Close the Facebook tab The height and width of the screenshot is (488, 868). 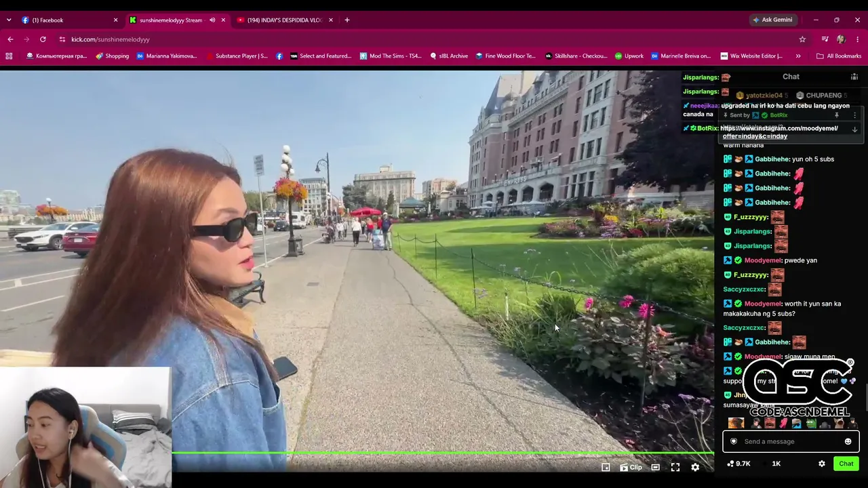coord(115,20)
